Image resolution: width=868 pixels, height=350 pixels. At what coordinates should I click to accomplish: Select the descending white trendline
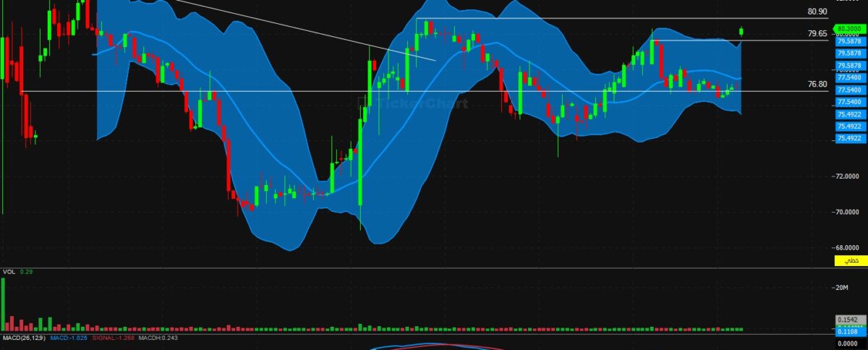(x=304, y=30)
